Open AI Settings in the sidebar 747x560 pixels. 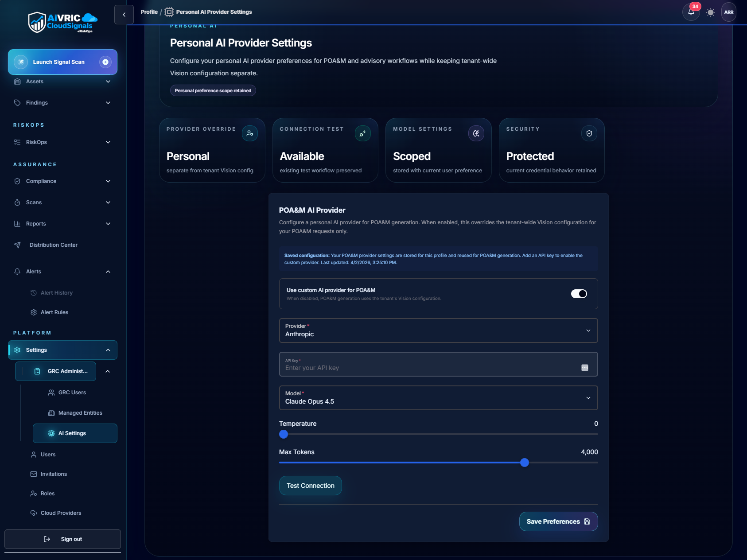tap(75, 433)
